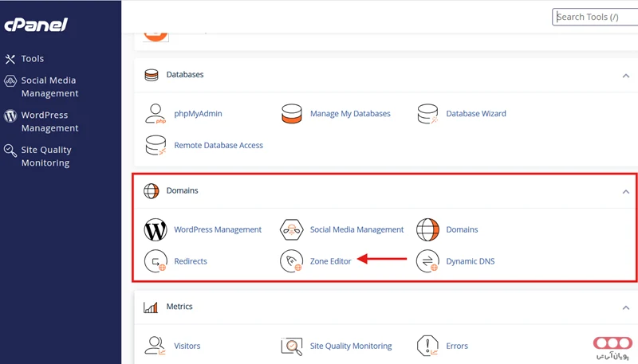Click the Tools wrench icon
The height and width of the screenshot is (364, 638).
pyautogui.click(x=10, y=59)
